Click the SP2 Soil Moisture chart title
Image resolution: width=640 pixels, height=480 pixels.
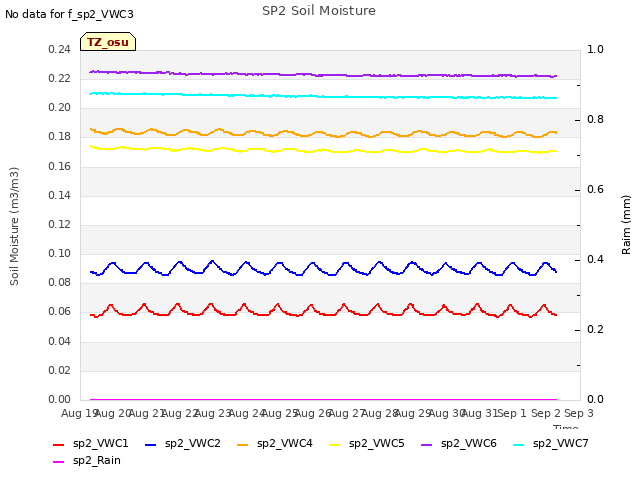(x=319, y=11)
